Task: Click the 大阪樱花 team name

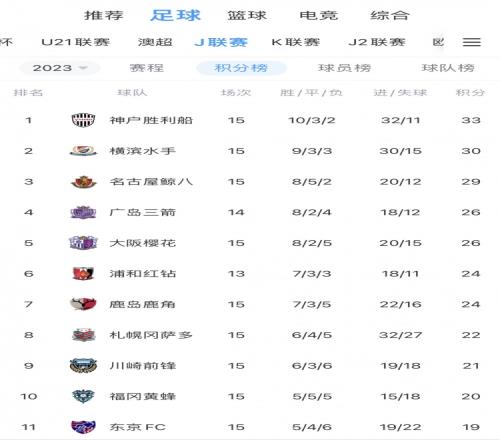Action: click(143, 243)
